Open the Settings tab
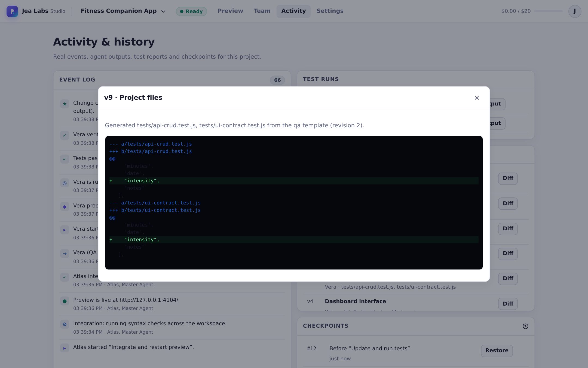The width and height of the screenshot is (588, 368). click(330, 11)
